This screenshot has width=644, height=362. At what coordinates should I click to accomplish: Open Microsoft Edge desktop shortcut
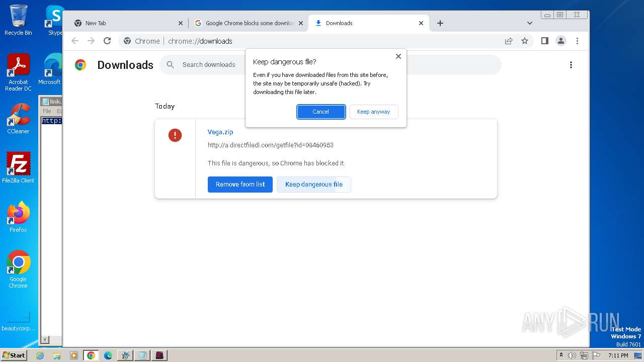coord(50,69)
